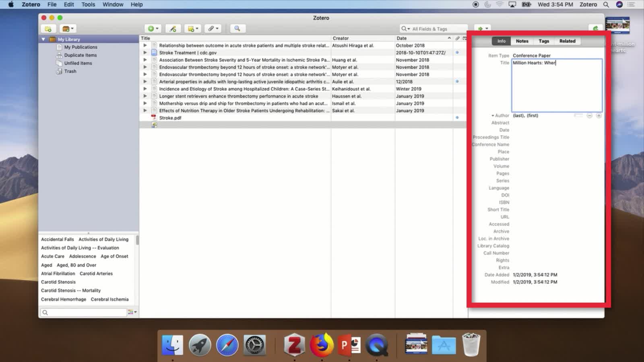Select the Longer stent retrievers article
This screenshot has width=644, height=362.
303,96
